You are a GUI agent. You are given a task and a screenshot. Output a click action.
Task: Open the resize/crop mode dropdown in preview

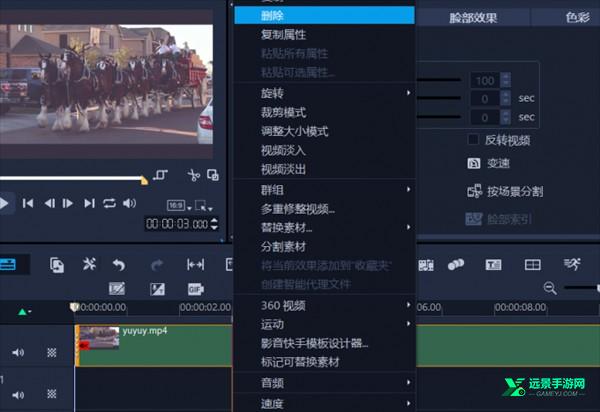(204, 206)
